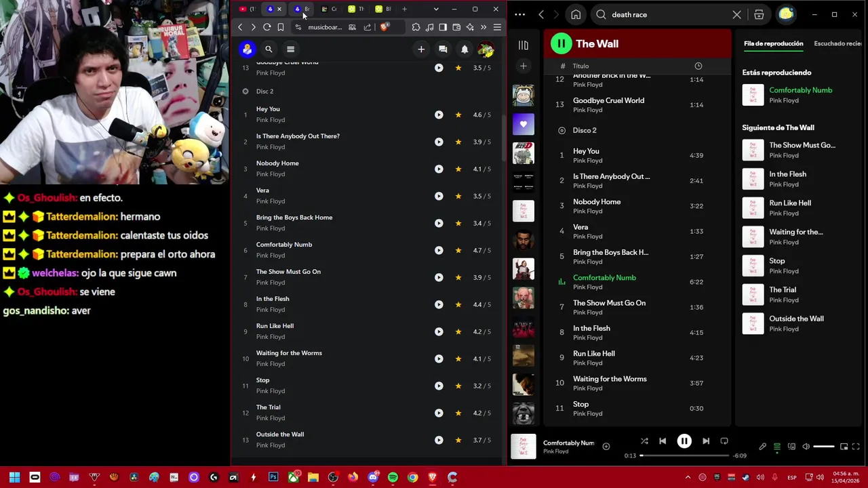Seek on the Spotify progress bar
868x488 pixels.
point(684,455)
